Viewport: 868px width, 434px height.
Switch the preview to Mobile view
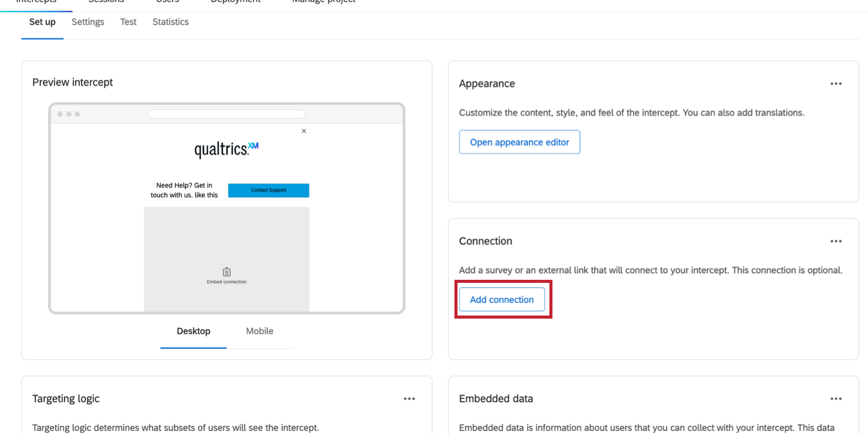coord(259,331)
